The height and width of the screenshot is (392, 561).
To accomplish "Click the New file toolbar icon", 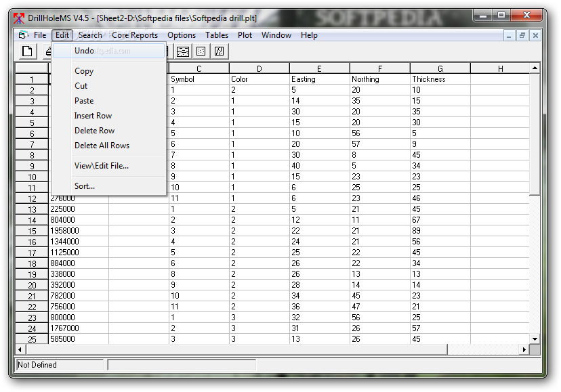I will click(x=28, y=51).
